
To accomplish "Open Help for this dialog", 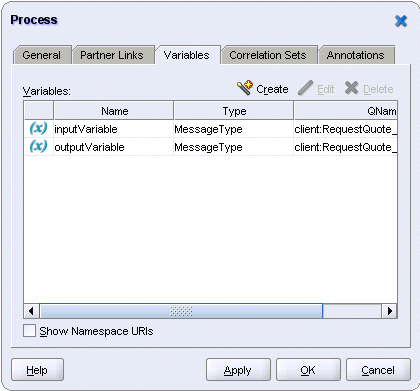I will coord(37,370).
